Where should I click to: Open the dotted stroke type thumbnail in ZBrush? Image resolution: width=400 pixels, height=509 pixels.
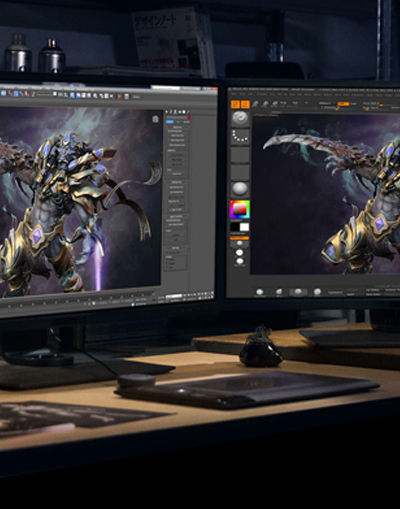point(240,137)
